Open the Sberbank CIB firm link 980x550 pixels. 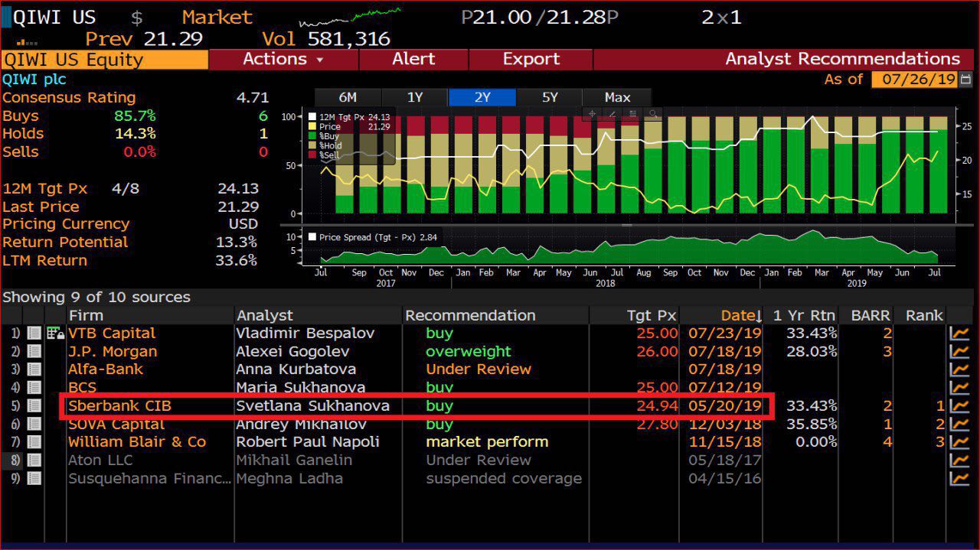tap(119, 406)
